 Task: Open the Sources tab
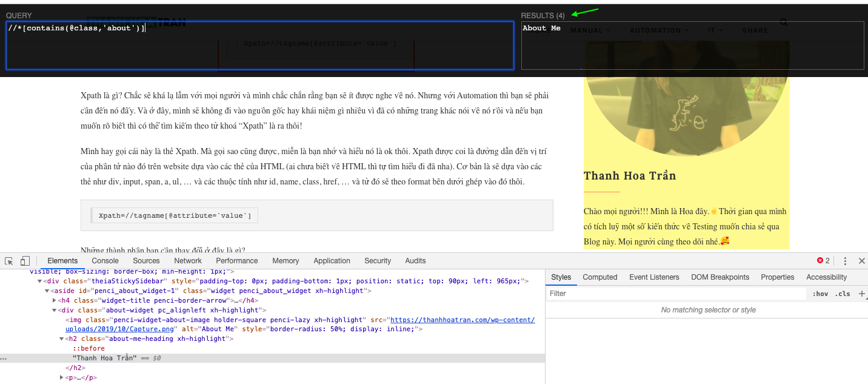coord(146,261)
